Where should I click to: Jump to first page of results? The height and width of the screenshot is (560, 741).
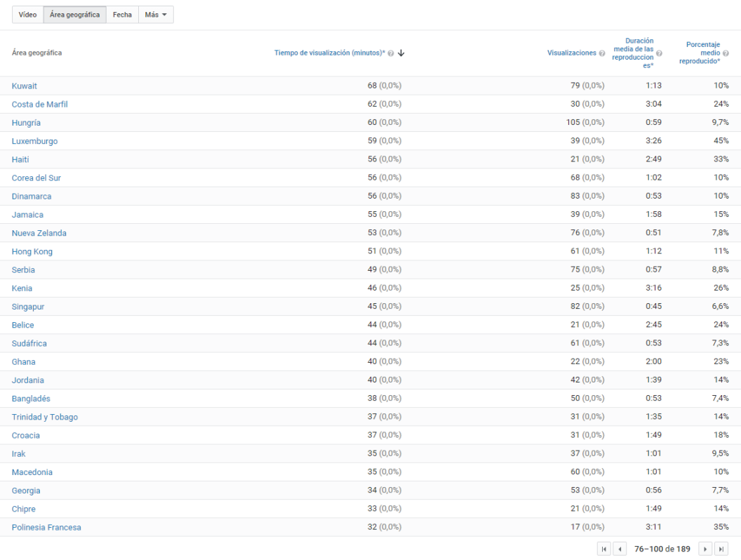pos(603,549)
